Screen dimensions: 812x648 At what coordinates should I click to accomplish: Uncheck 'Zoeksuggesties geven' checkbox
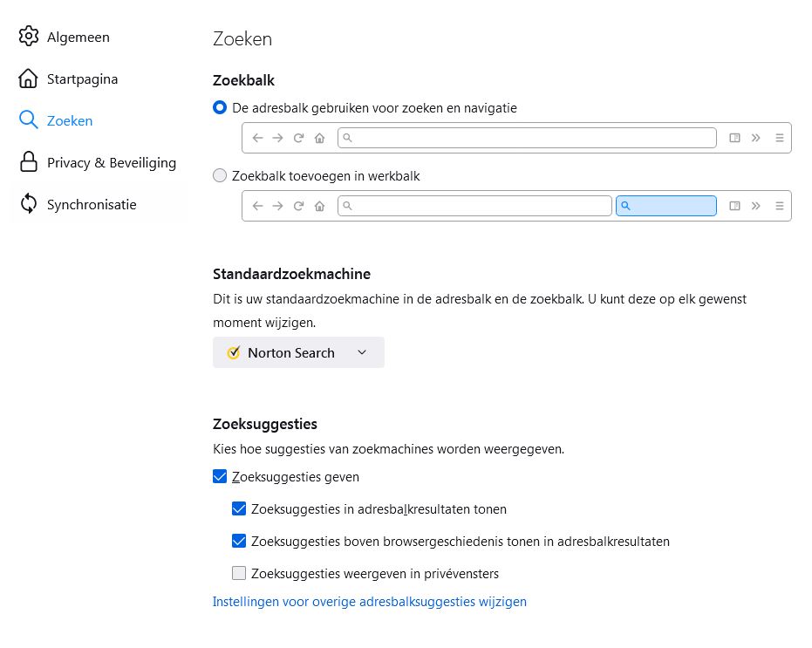click(x=220, y=477)
